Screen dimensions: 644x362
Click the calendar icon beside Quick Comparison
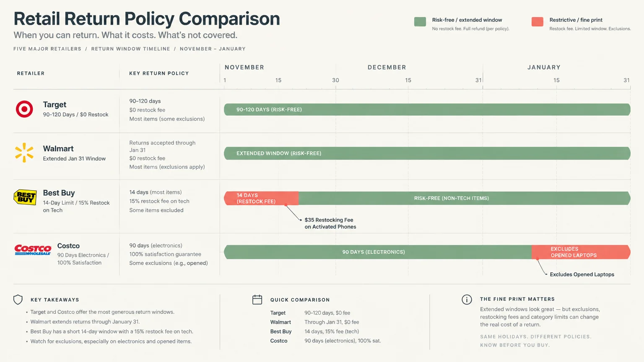(x=257, y=300)
